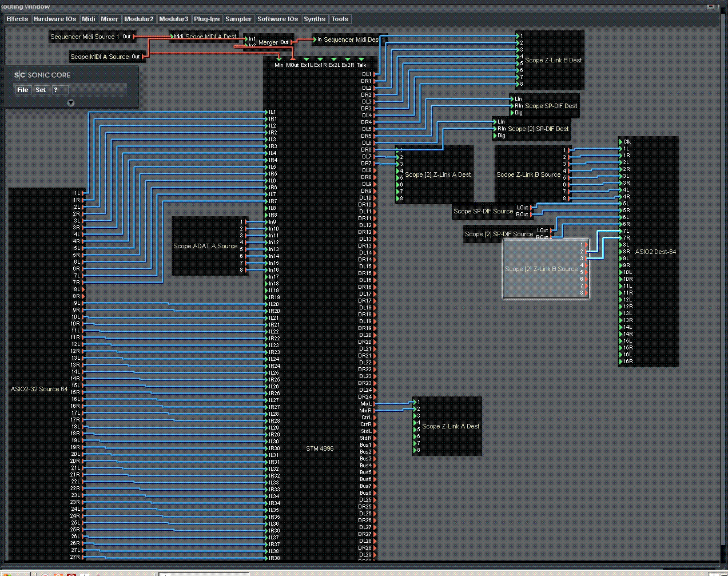Open the Synths menu
Image resolution: width=728 pixels, height=576 pixels.
pyautogui.click(x=315, y=19)
